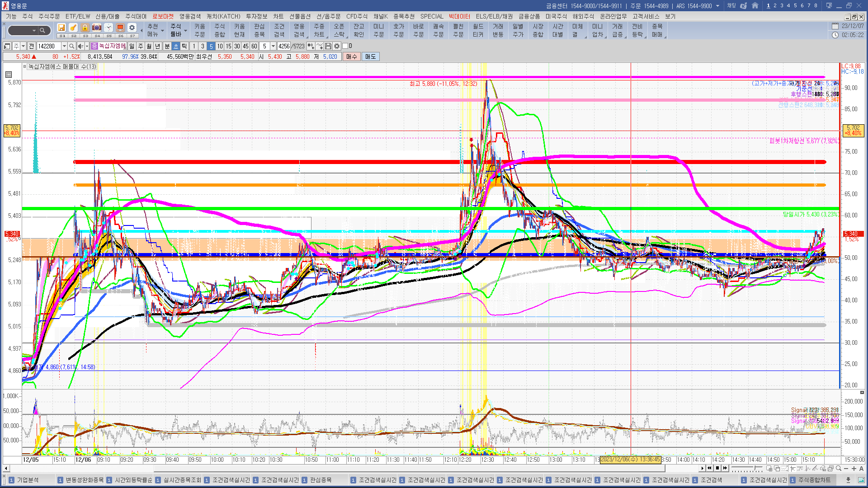Expand the 추천메뉴 dropdown arrow
The image size is (868, 488).
[x=162, y=31]
